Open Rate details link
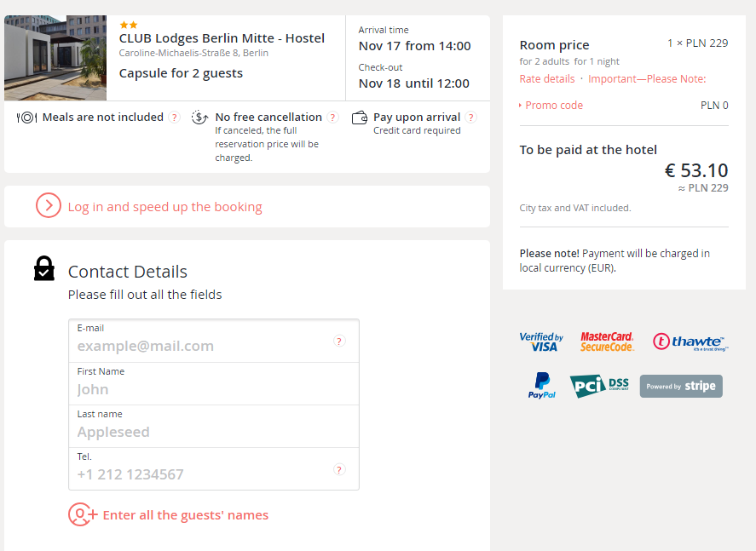756x551 pixels. 547,79
